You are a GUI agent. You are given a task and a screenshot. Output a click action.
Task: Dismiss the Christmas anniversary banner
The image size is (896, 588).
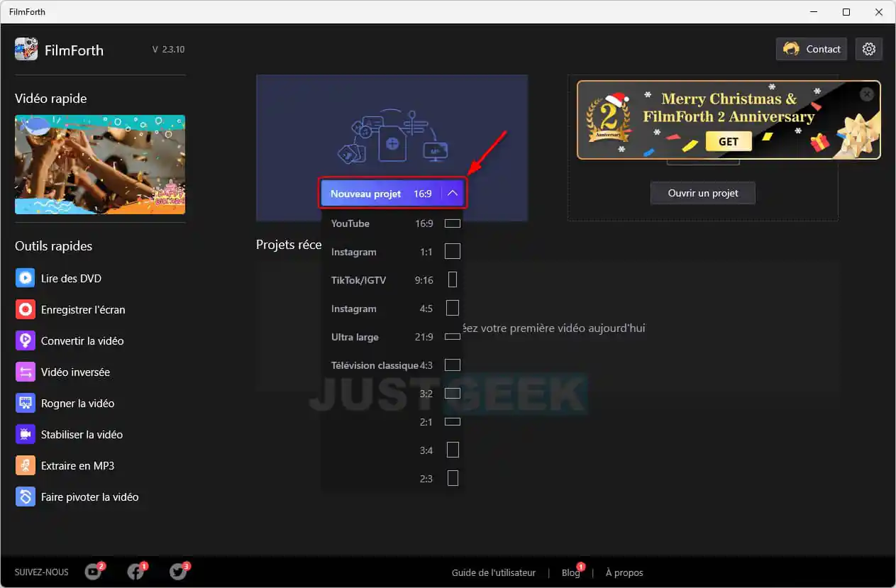pyautogui.click(x=867, y=94)
